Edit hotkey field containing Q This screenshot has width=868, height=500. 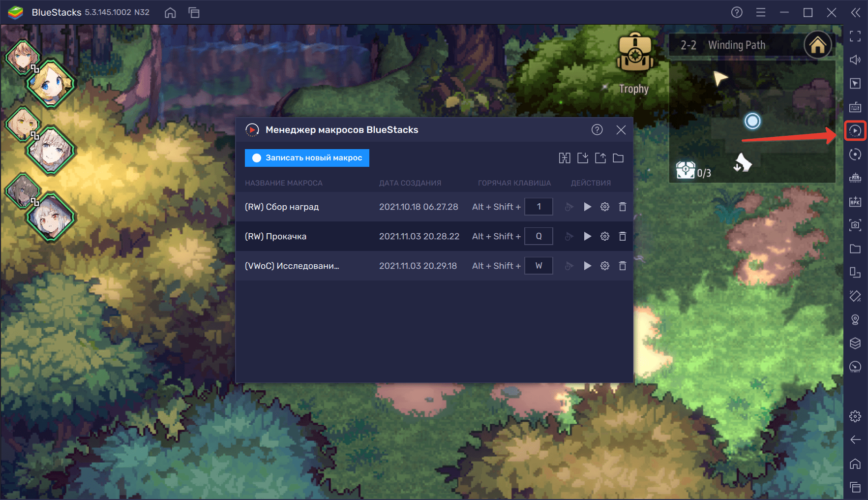(539, 236)
